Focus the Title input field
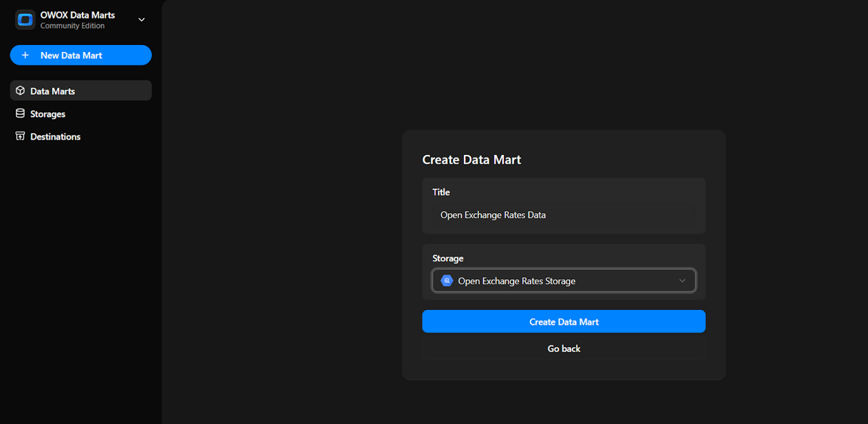Image resolution: width=868 pixels, height=424 pixels. pos(564,215)
